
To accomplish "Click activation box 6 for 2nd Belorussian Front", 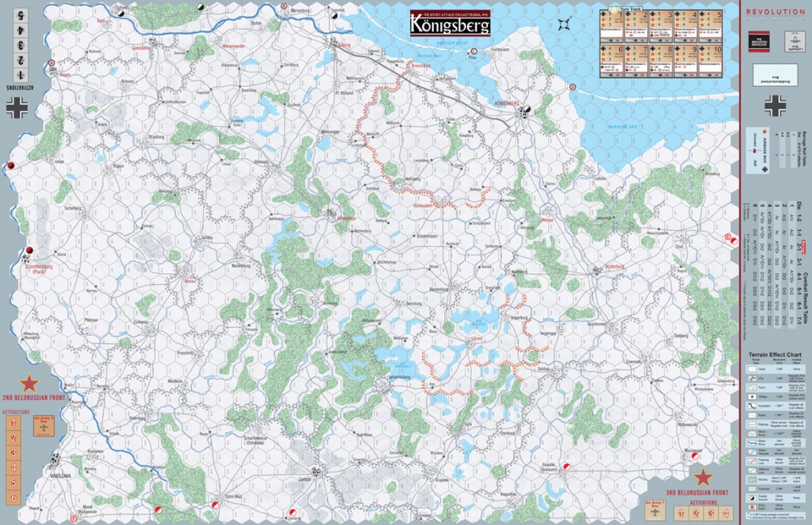I will (14, 497).
